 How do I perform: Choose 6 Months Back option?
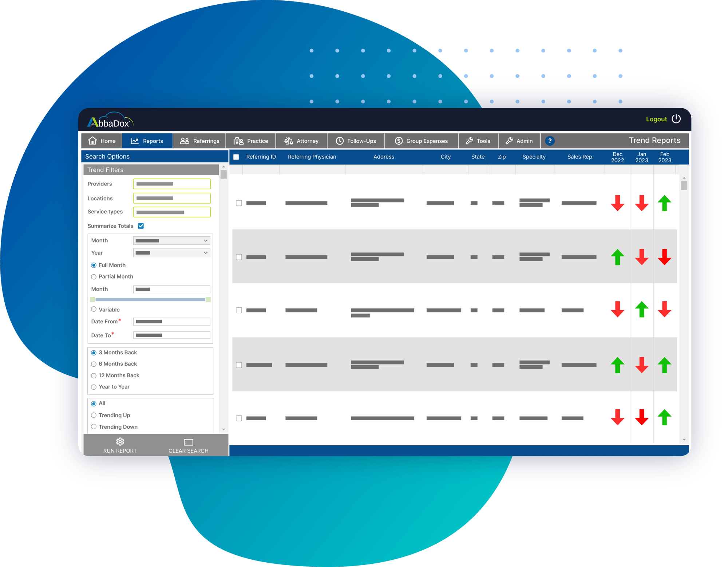[94, 364]
